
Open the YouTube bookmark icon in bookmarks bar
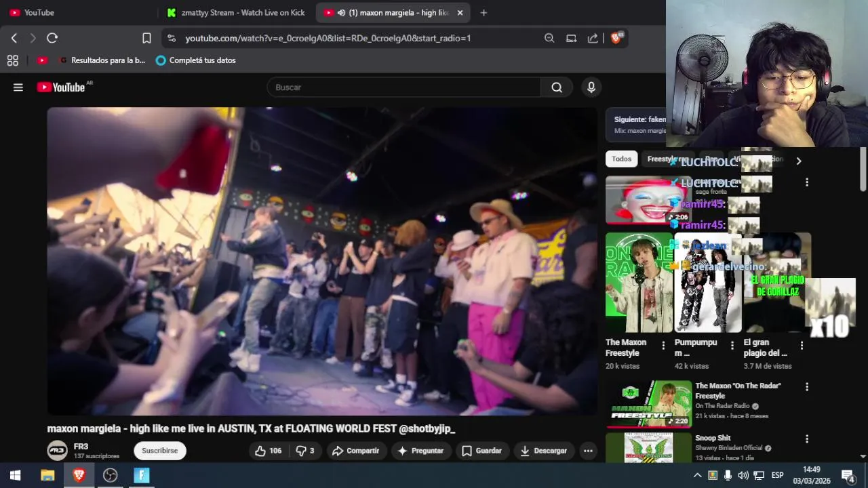pyautogui.click(x=42, y=60)
